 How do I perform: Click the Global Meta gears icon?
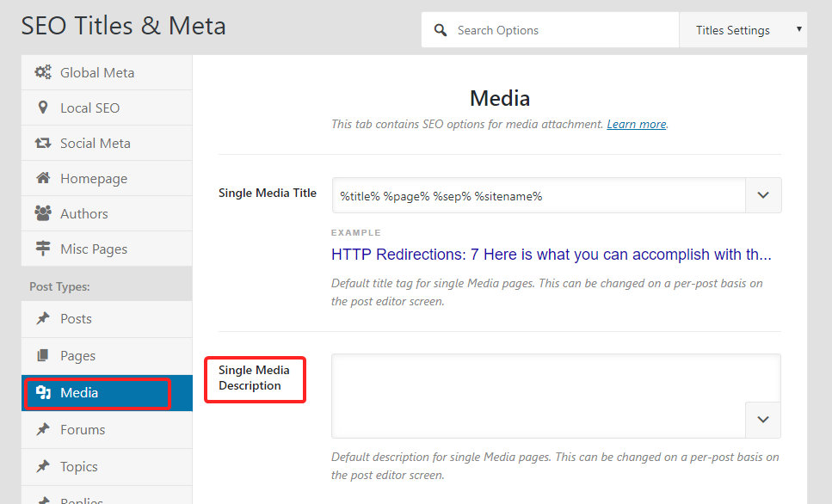point(42,73)
